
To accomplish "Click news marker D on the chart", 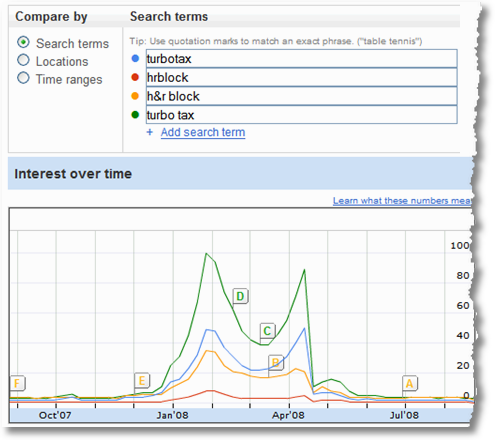I will [240, 296].
